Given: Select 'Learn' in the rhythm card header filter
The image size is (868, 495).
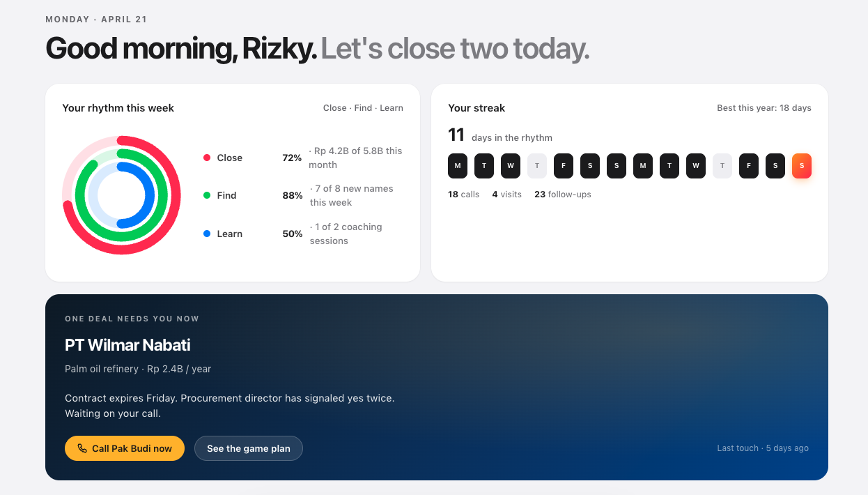Looking at the screenshot, I should [392, 108].
